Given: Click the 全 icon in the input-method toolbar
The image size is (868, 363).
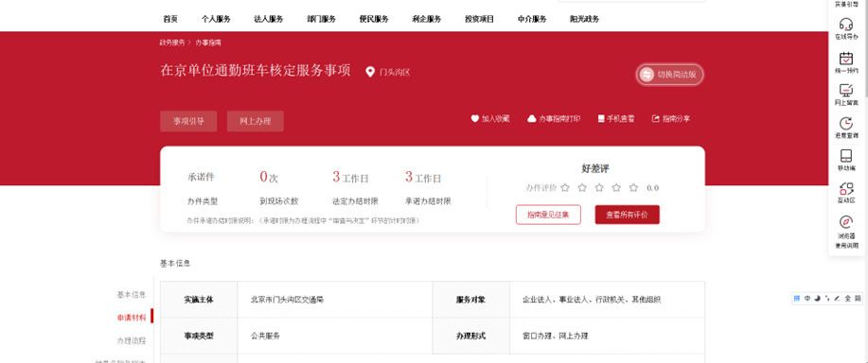Looking at the screenshot, I should click(x=847, y=299).
